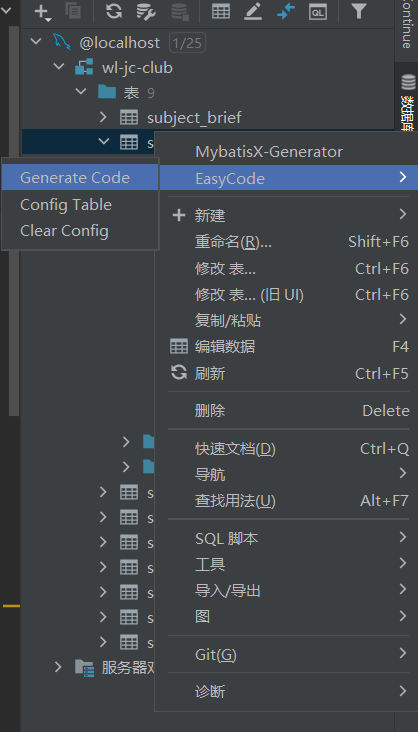
Task: Open the EasyCode submenu arrow
Action: [x=403, y=177]
